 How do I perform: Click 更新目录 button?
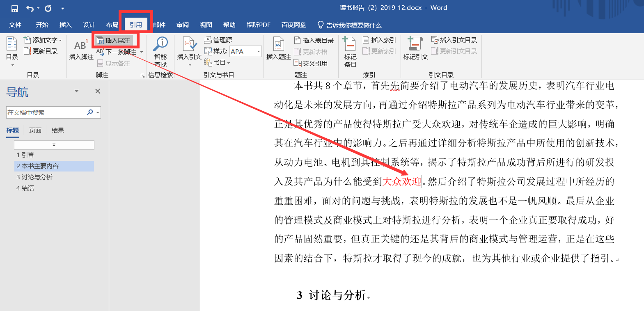coord(41,51)
